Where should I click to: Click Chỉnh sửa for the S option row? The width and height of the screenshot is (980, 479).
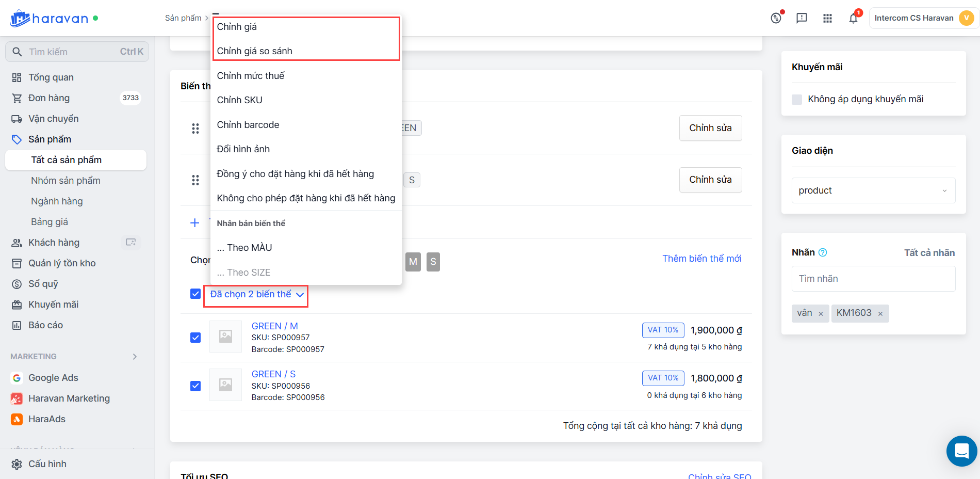click(x=710, y=180)
